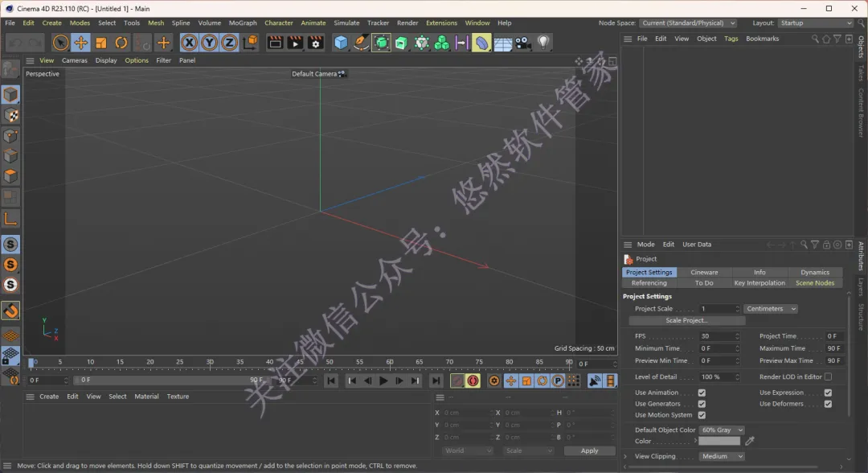The height and width of the screenshot is (473, 868).
Task: Add a light object
Action: [543, 43]
